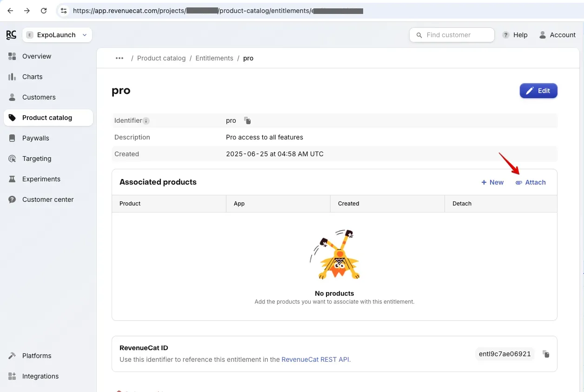Open Paywalls in the sidebar

click(48, 138)
